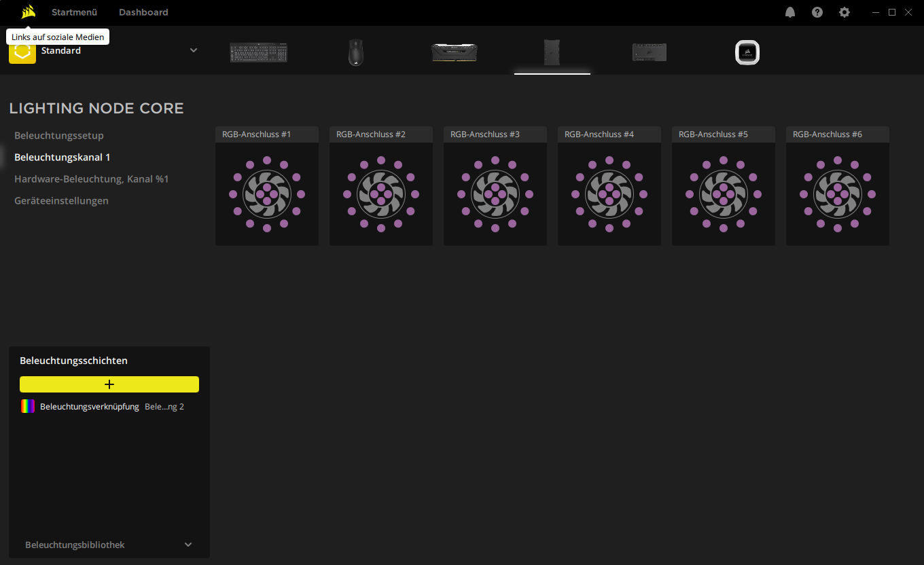Open Hardware-Beleuchtung, Kanal %1
This screenshot has width=924, height=565.
[91, 179]
